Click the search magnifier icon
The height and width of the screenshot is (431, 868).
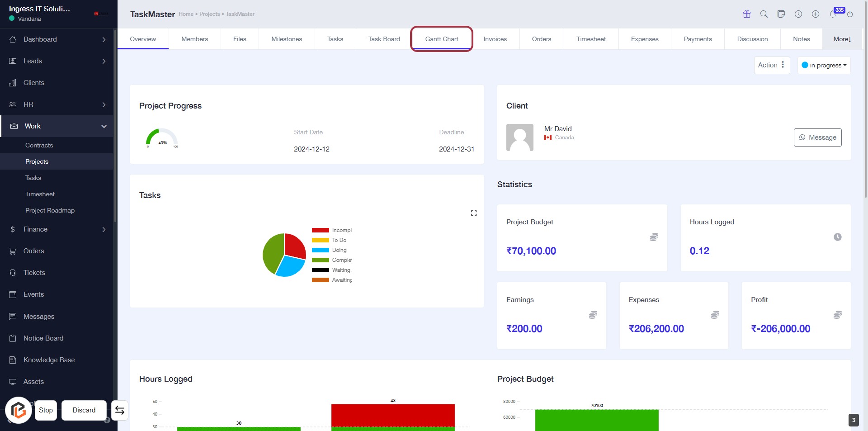coord(764,14)
